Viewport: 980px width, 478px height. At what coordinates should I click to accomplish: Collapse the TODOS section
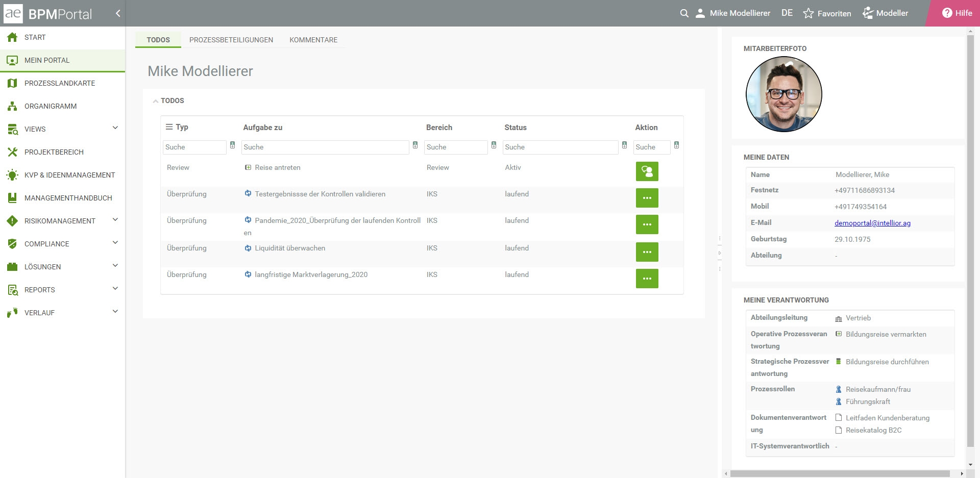click(155, 101)
